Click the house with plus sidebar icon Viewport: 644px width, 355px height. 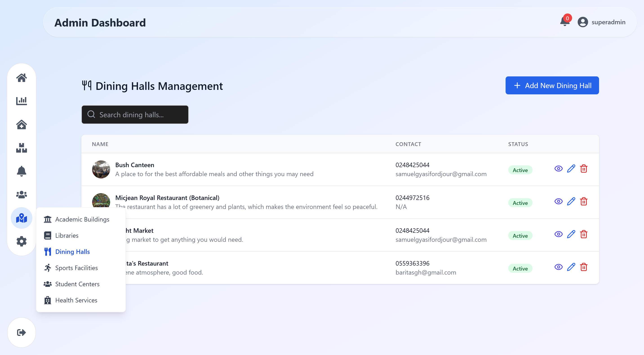click(22, 124)
